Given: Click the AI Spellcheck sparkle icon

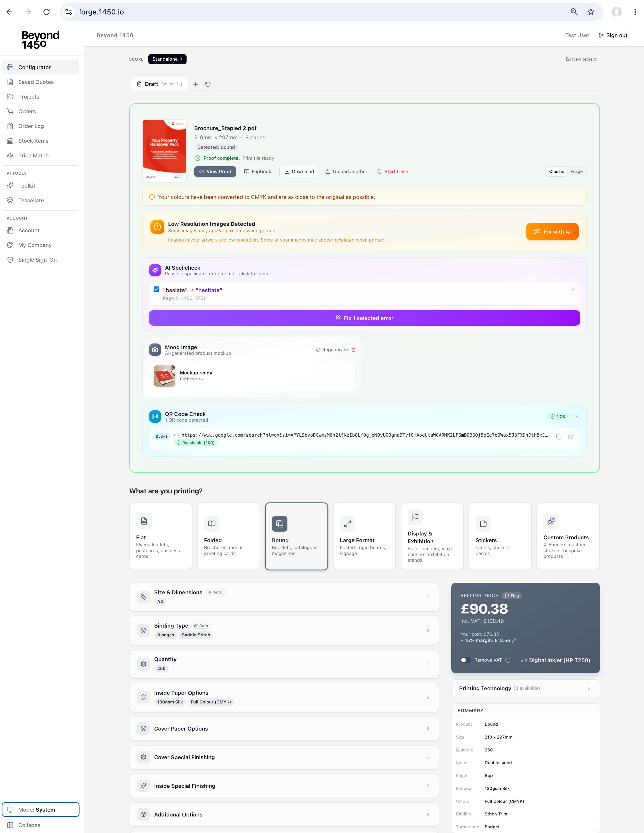Looking at the screenshot, I should [155, 270].
